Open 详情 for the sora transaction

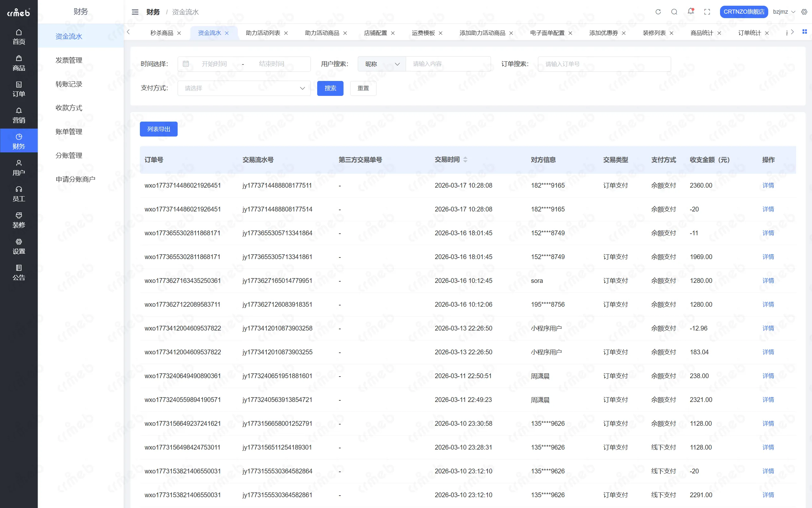[x=768, y=281]
